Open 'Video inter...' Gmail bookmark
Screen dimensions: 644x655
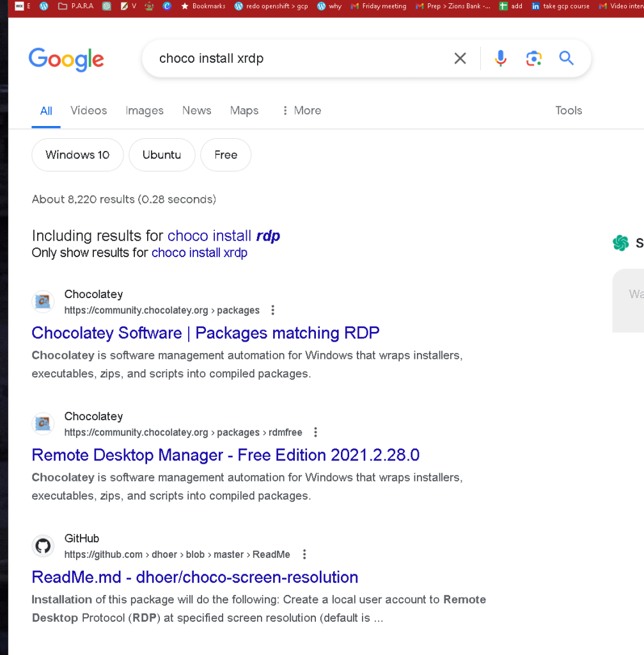pyautogui.click(x=621, y=6)
